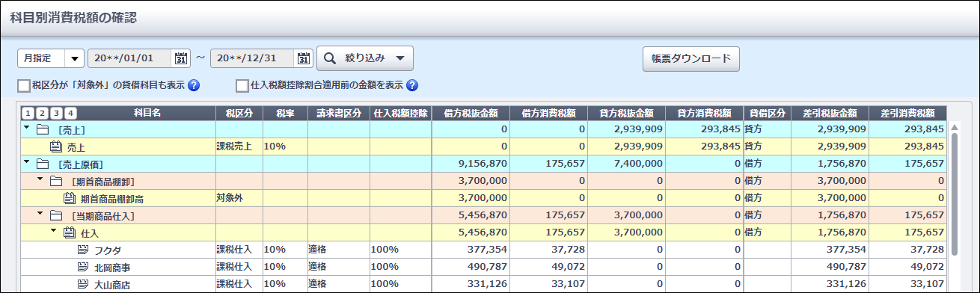Viewport: 980px width, 293px height.
Task: Show tree level 2
Action: tap(42, 114)
